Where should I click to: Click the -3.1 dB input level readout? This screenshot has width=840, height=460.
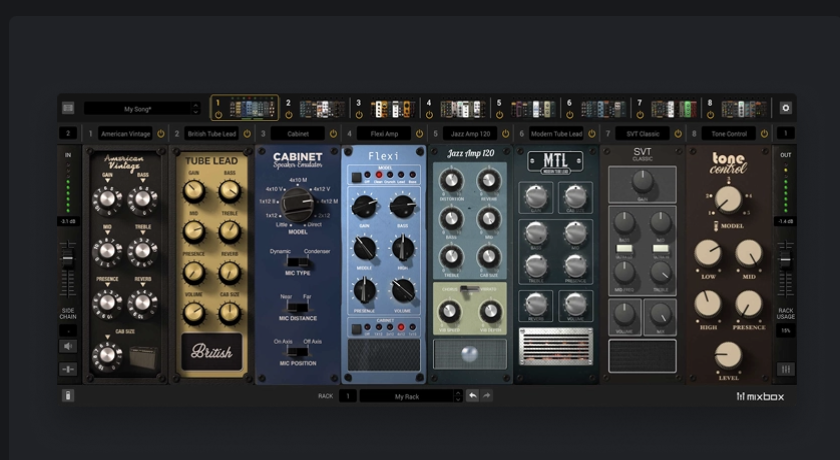(68, 221)
